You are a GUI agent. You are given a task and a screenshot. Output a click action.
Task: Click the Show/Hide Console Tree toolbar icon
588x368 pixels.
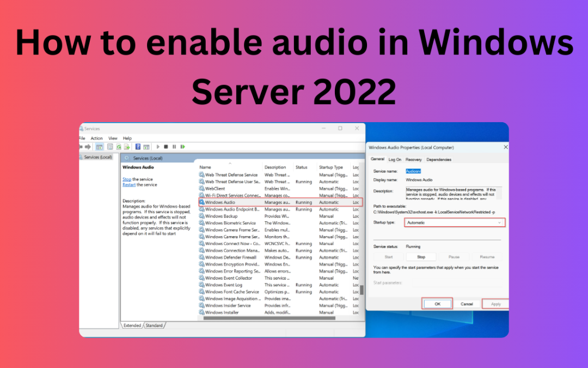coord(100,147)
